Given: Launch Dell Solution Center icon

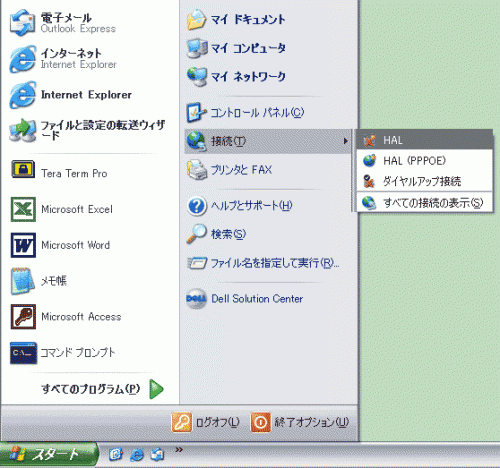Looking at the screenshot, I should tap(196, 299).
